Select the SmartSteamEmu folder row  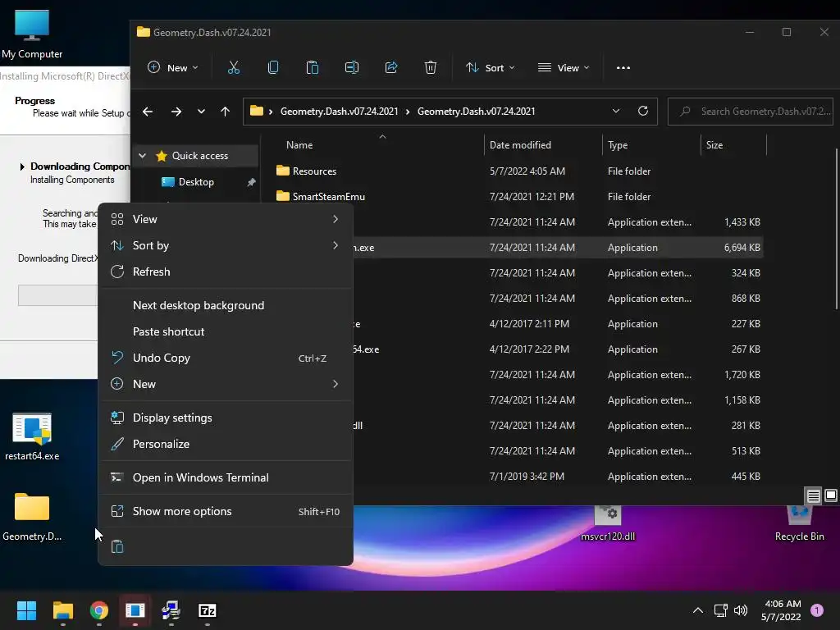click(x=518, y=197)
